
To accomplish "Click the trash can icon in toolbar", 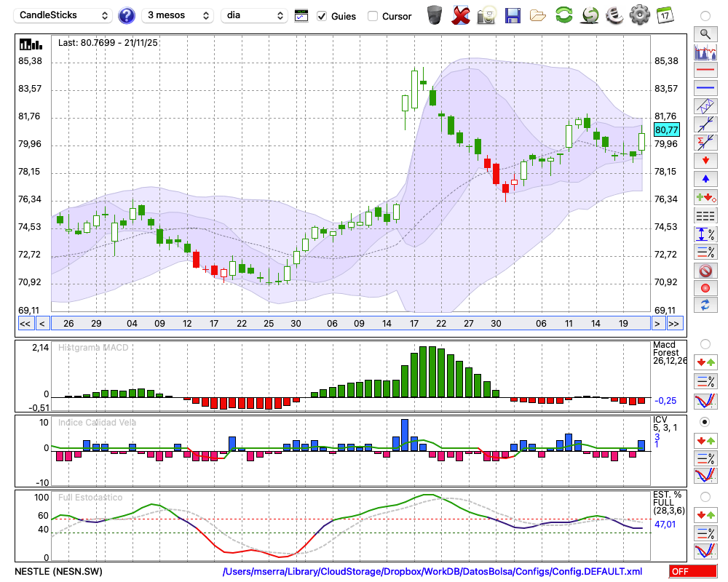I will tap(435, 15).
